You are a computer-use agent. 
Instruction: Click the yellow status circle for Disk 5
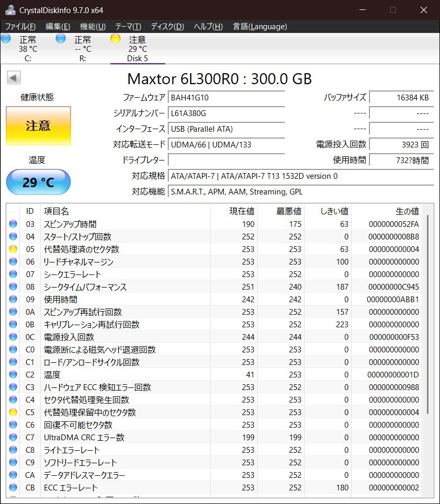click(x=115, y=39)
